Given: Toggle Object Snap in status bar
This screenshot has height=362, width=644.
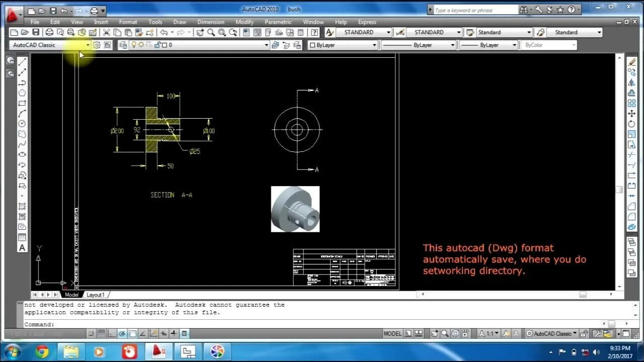Looking at the screenshot, I should point(133,333).
